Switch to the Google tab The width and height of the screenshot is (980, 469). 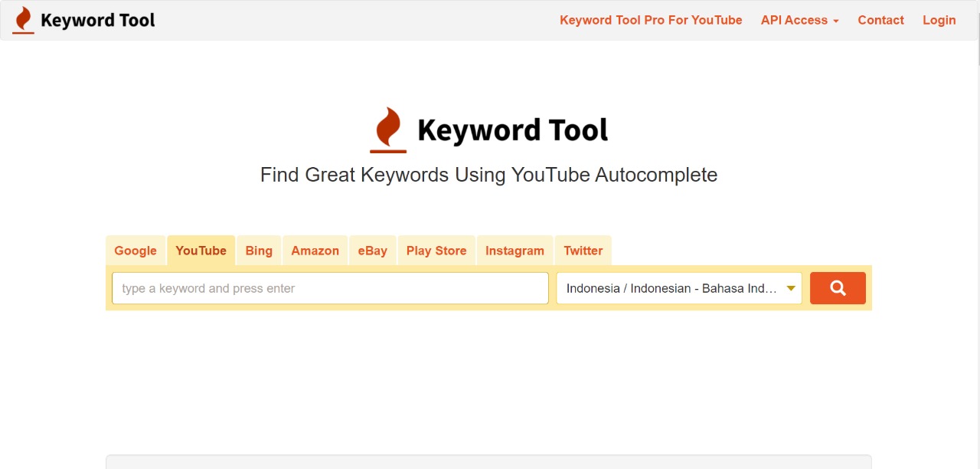tap(136, 251)
